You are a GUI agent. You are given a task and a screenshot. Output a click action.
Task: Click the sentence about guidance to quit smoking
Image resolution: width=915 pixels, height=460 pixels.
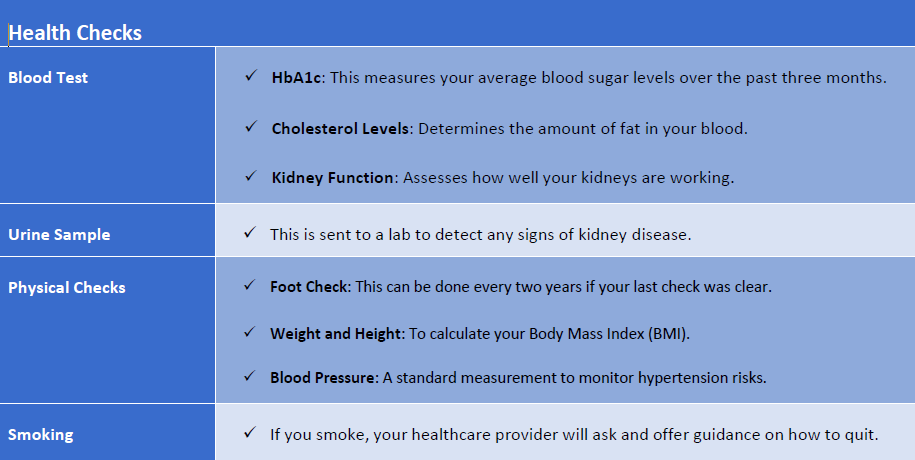pos(574,435)
